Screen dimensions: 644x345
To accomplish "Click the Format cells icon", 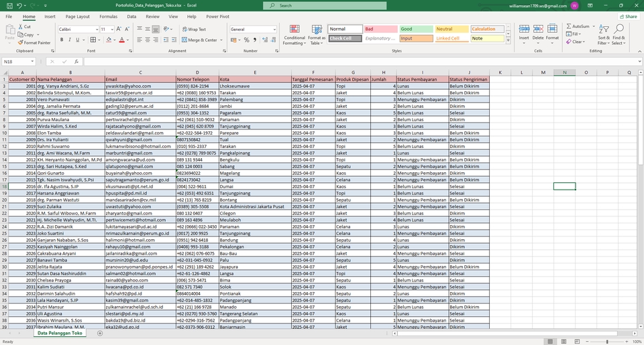I will click(552, 29).
